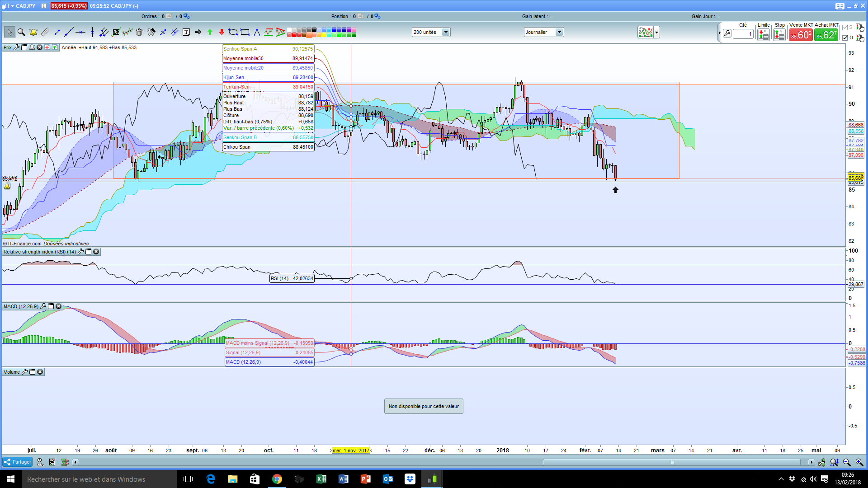
Task: Pick the black color swatch
Action: pyautogui.click(x=314, y=30)
